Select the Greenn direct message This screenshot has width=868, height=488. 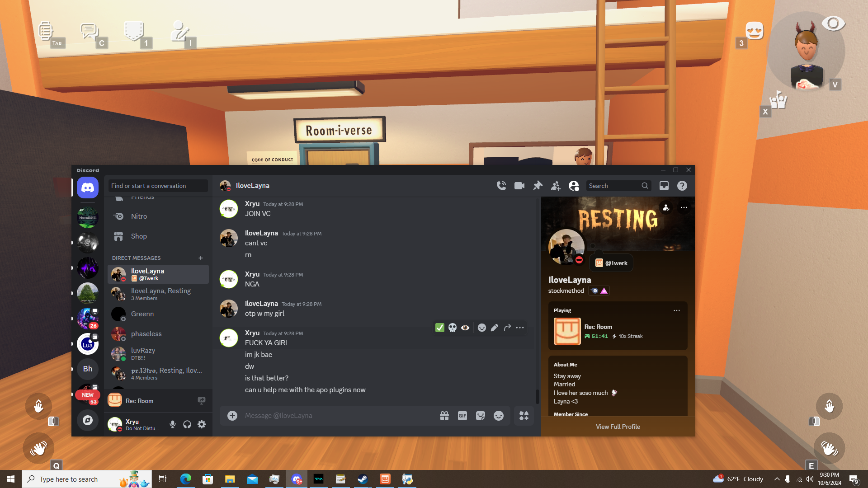[x=142, y=314]
